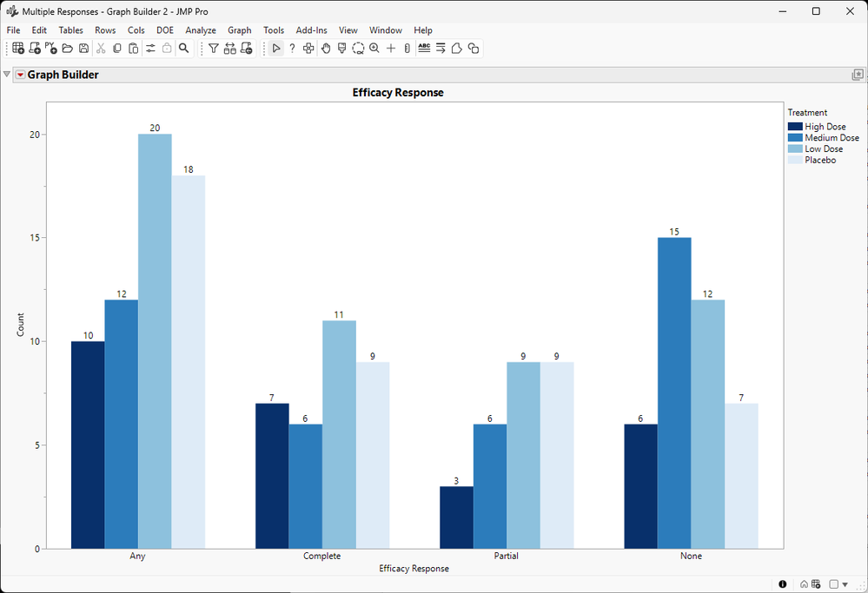The height and width of the screenshot is (593, 868).
Task: Open the Analyze menu
Action: [201, 30]
